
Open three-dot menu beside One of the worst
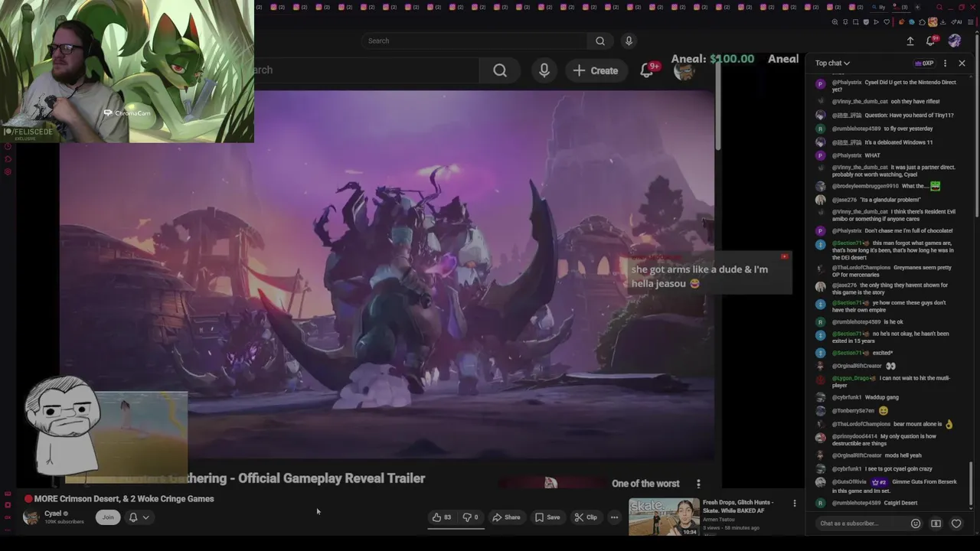(x=698, y=484)
